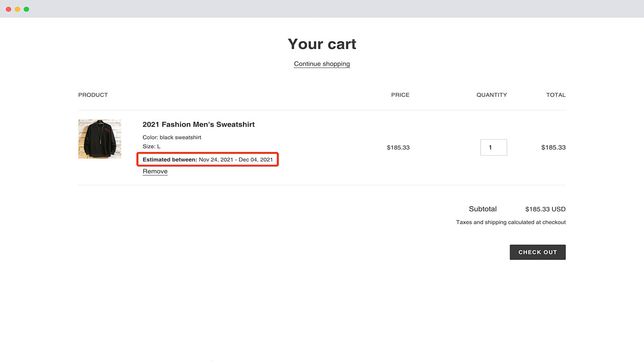This screenshot has width=644, height=362.
Task: Click the Subtotal label
Action: click(482, 209)
